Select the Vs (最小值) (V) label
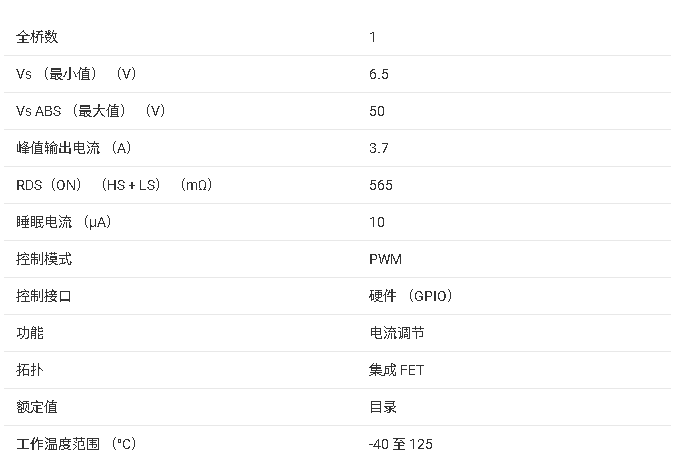This screenshot has height=461, width=689. 76,74
